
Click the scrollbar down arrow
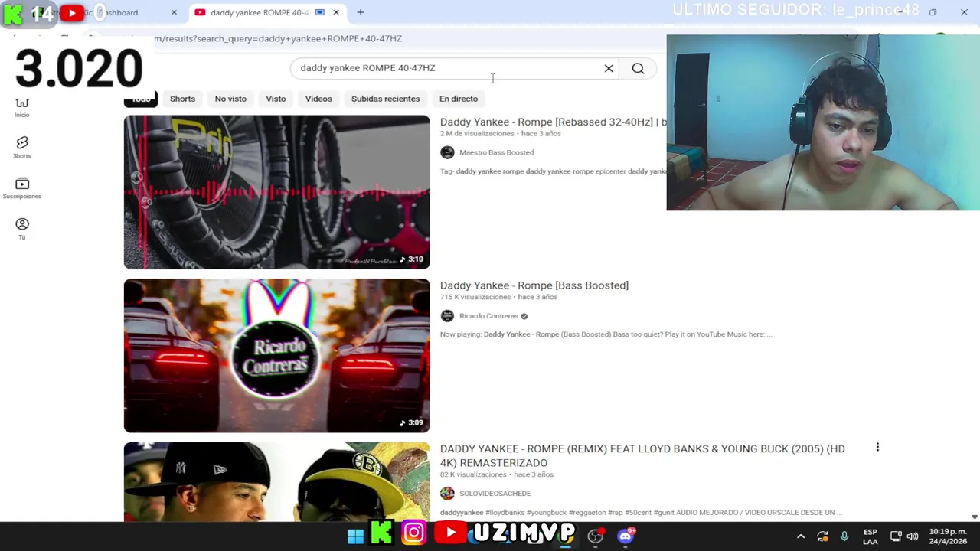(975, 517)
